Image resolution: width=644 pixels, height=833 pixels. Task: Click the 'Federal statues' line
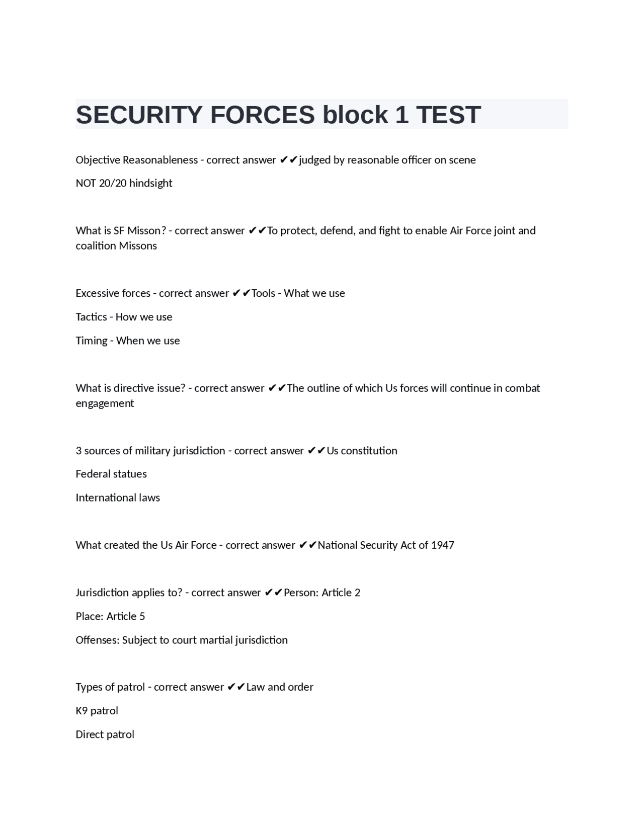[111, 474]
